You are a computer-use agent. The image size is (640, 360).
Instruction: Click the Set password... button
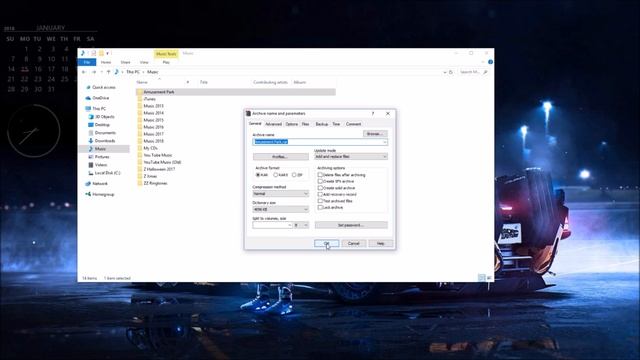click(351, 225)
